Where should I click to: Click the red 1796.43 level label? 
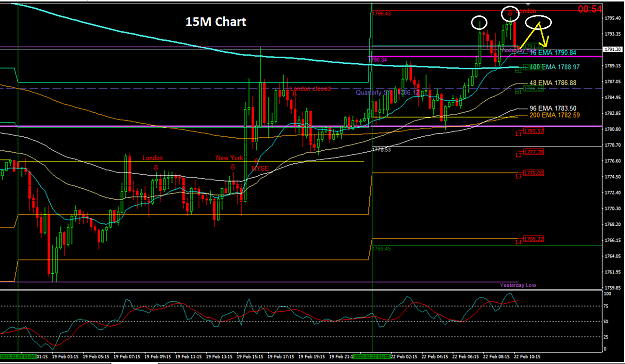tap(382, 14)
